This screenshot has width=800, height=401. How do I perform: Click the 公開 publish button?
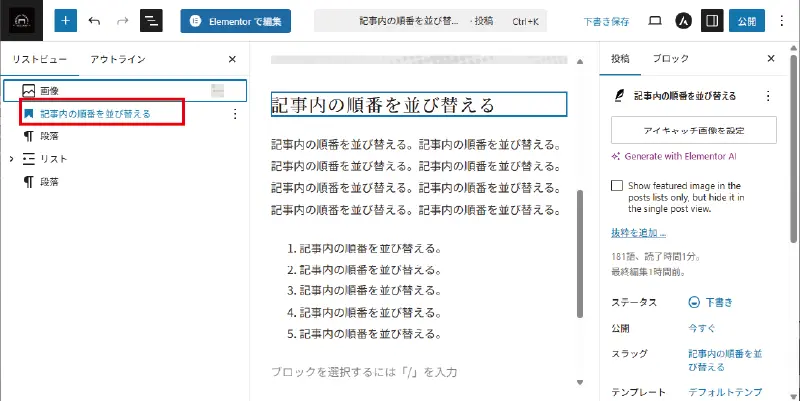tap(747, 21)
